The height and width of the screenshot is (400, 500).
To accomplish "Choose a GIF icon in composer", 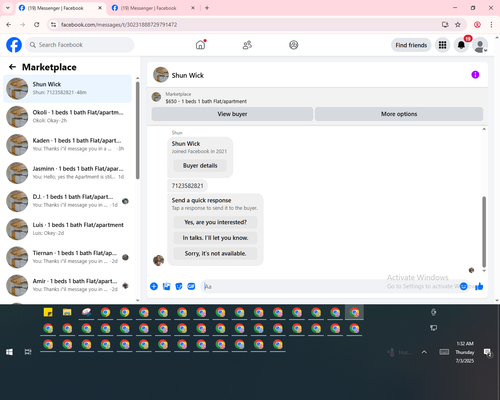I will 191,286.
